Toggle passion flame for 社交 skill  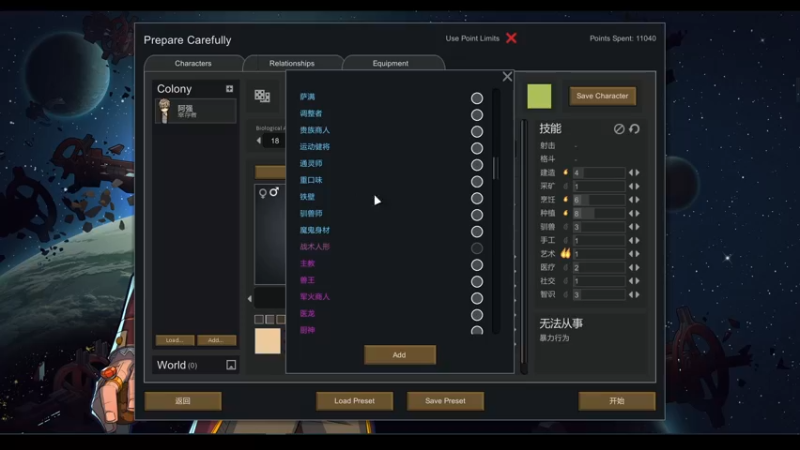pyautogui.click(x=565, y=281)
